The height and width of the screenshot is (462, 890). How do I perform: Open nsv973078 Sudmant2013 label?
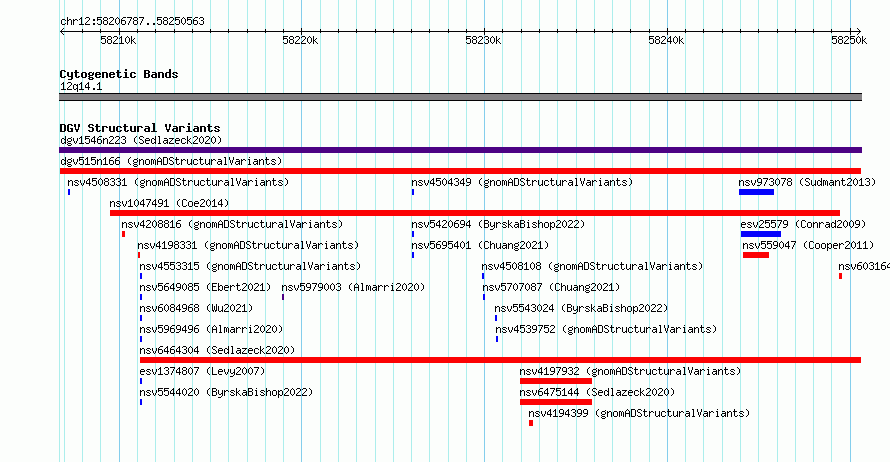tap(807, 182)
